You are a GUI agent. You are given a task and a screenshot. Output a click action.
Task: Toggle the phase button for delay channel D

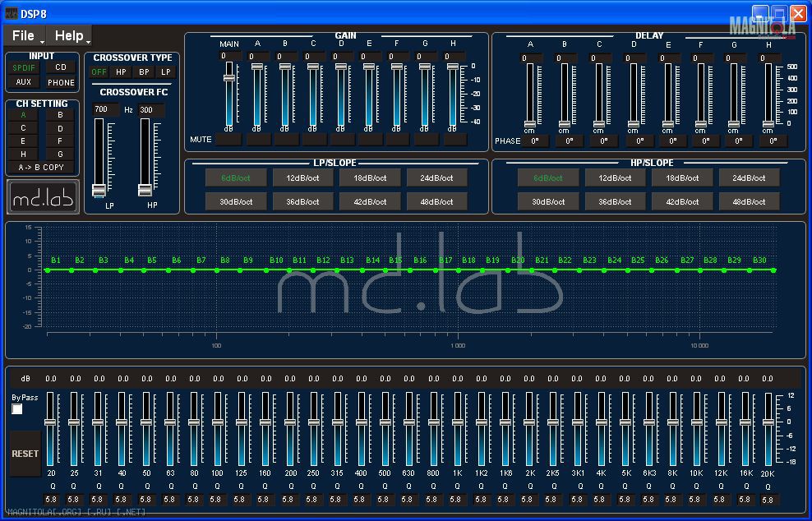point(640,141)
